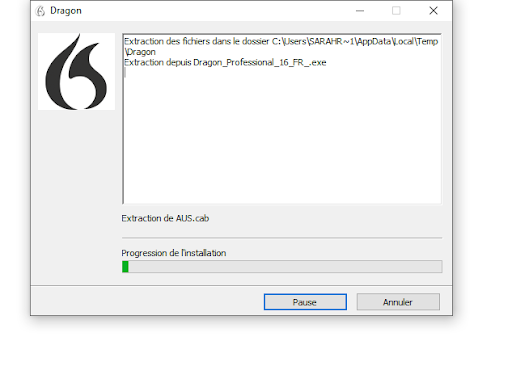The width and height of the screenshot is (512, 375).
Task: Pause the Dragon extraction
Action: pos(305,302)
